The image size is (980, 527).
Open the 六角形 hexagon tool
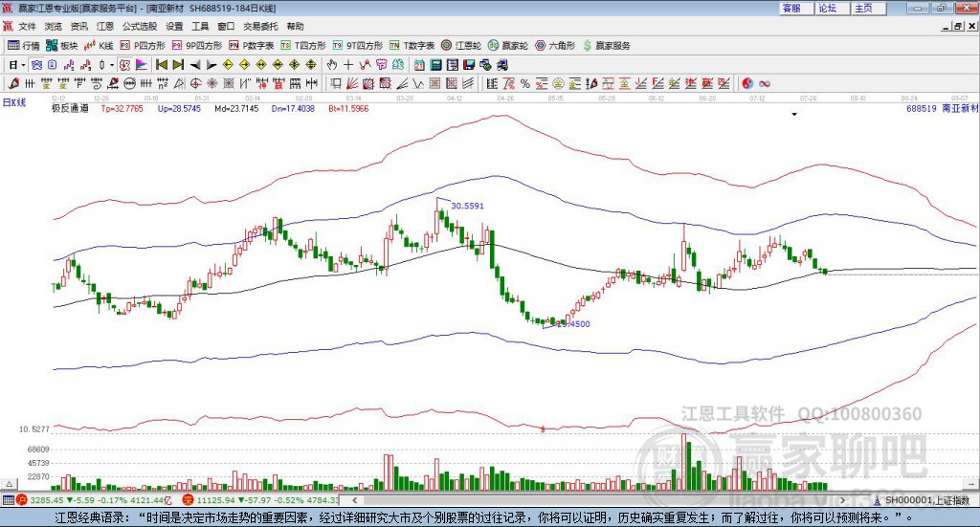[x=555, y=46]
